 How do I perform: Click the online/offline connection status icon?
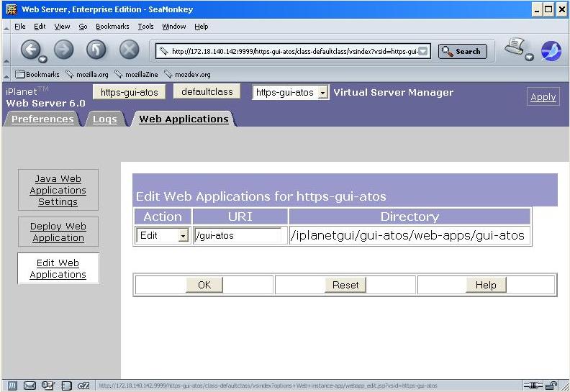[x=533, y=386]
